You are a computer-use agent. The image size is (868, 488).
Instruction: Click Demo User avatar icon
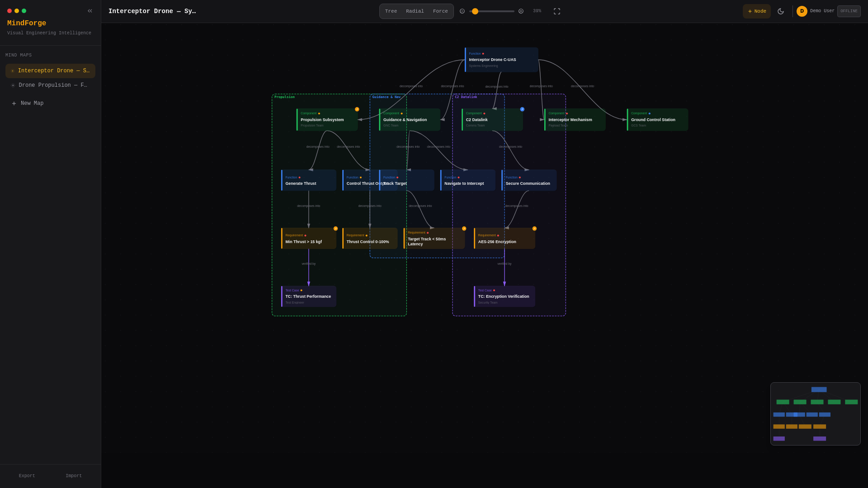[x=802, y=11]
